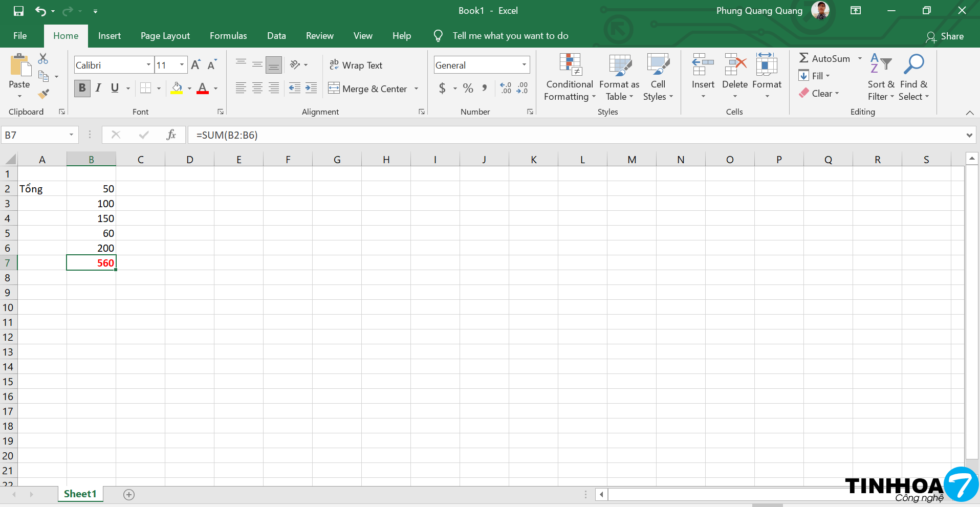The image size is (980, 507).
Task: Toggle Bold formatting
Action: (x=82, y=88)
